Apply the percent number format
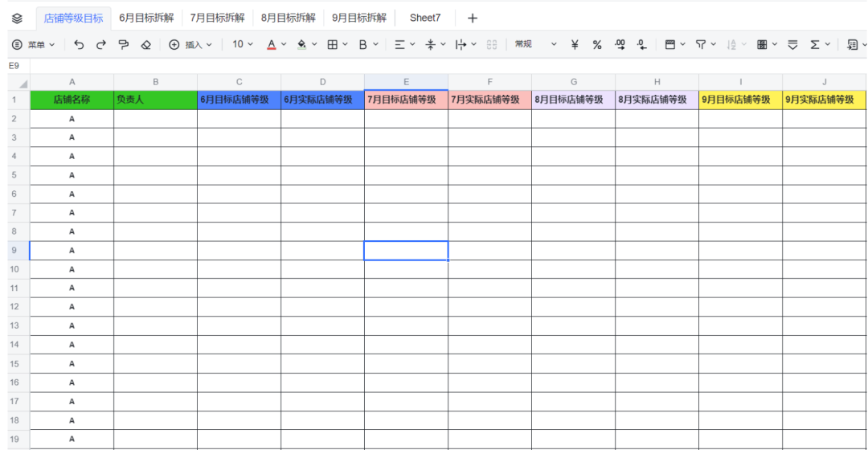 pos(596,45)
